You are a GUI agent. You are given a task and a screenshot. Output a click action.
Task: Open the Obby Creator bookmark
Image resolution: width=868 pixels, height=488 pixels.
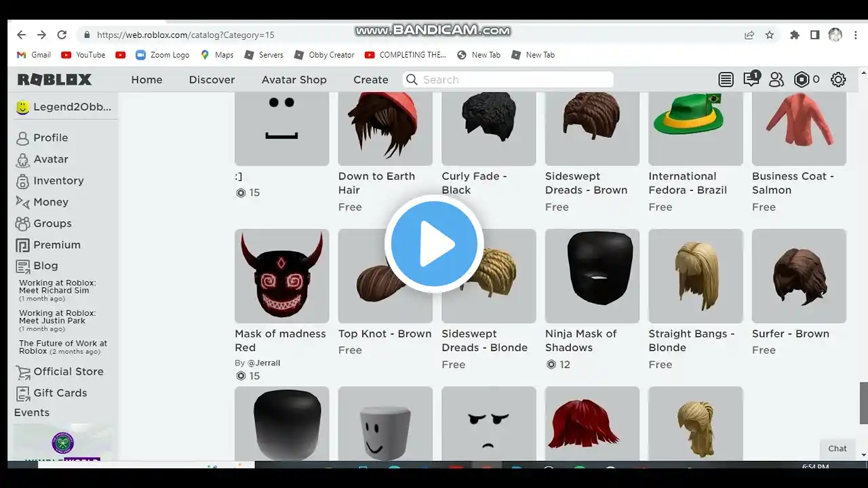324,55
